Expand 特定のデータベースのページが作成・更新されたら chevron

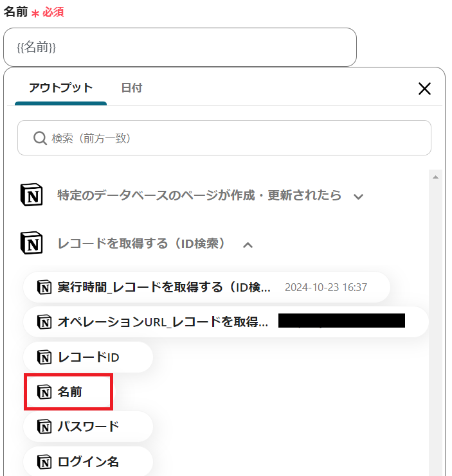[358, 197]
